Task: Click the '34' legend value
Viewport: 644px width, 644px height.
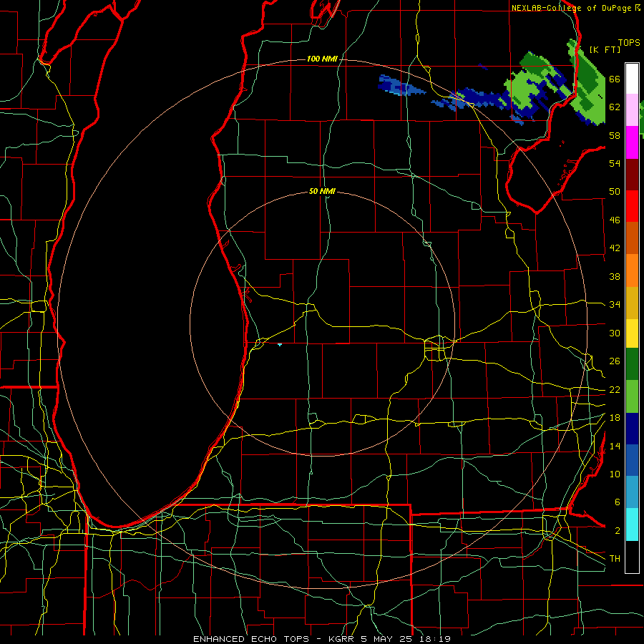Action: click(x=615, y=305)
